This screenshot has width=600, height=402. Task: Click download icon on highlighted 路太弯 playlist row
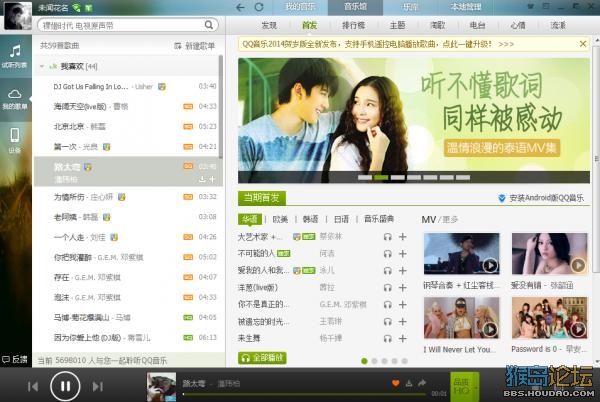pos(202,179)
